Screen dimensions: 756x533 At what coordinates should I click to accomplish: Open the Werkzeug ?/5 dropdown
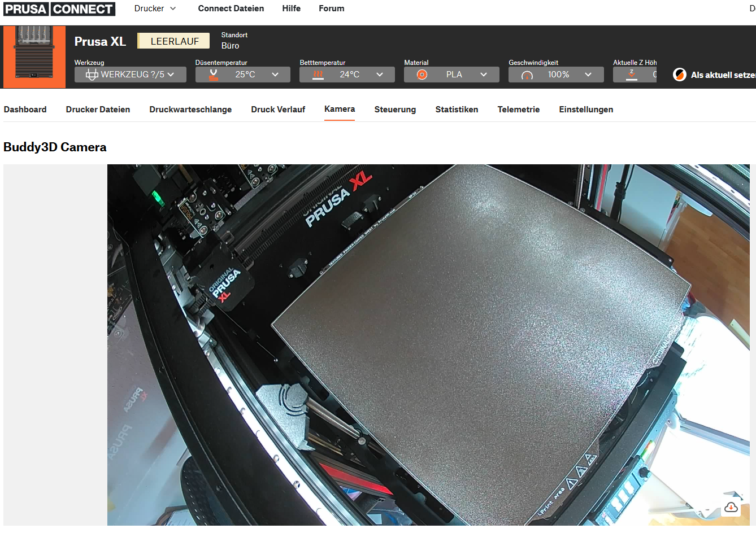pos(131,75)
